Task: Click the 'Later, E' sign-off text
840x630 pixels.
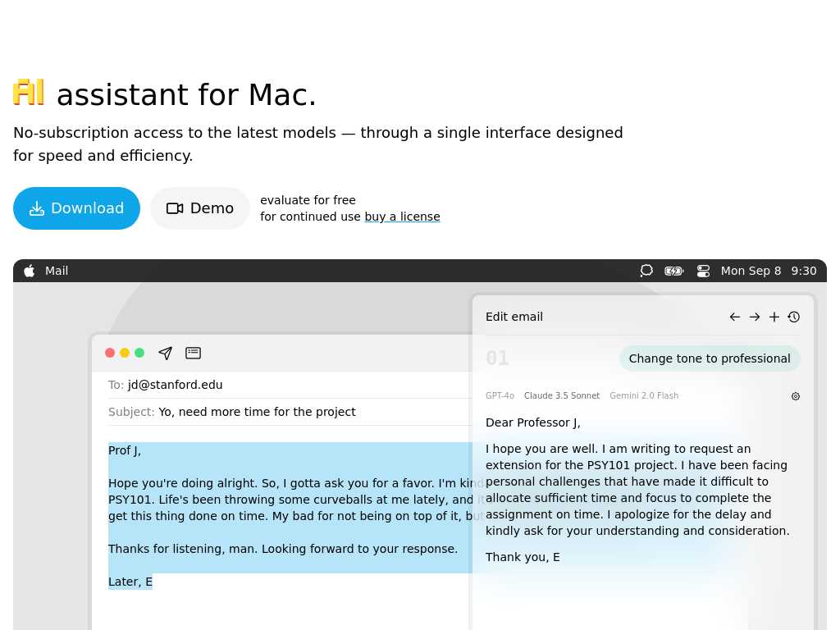Action: (x=130, y=582)
